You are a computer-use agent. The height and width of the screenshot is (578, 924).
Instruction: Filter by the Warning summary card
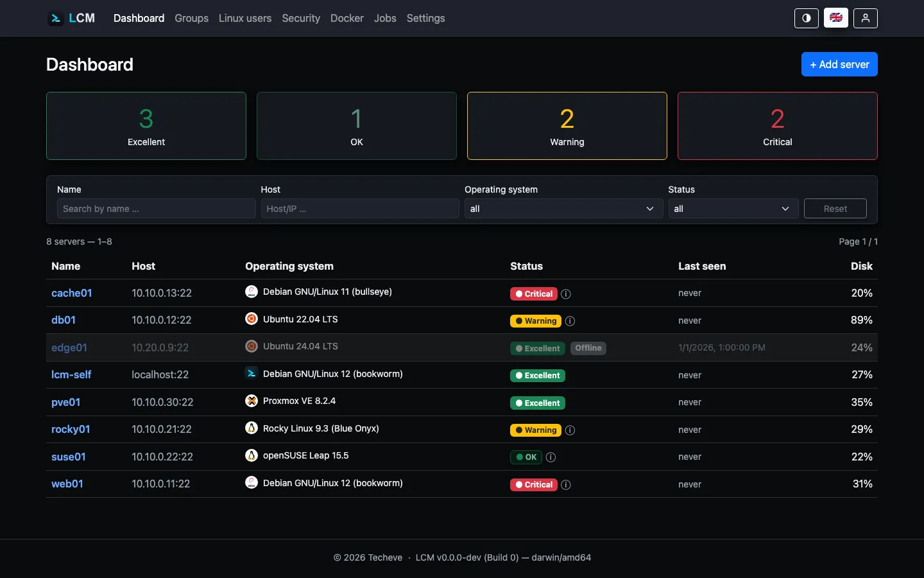pos(567,126)
